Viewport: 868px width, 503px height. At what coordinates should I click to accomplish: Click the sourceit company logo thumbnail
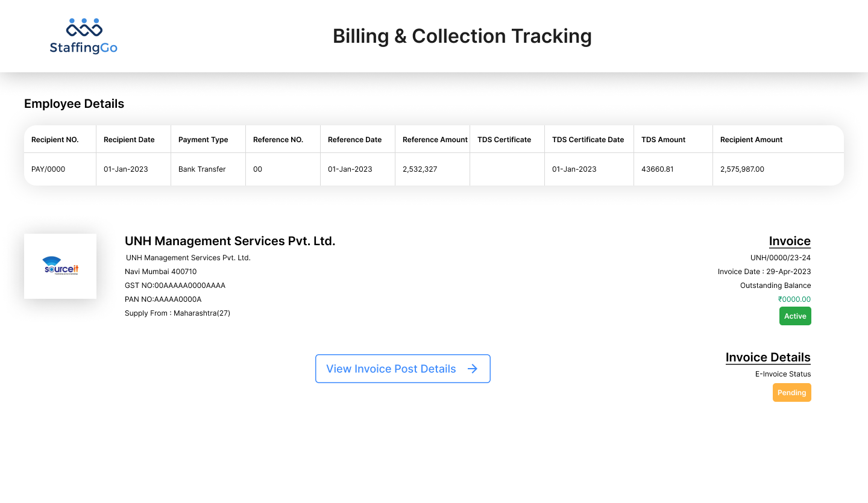60,266
